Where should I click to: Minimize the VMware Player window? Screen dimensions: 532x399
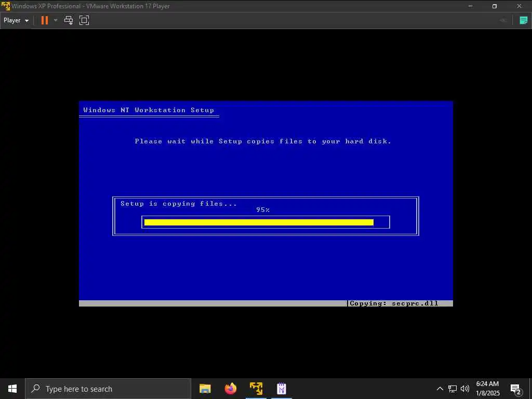click(x=470, y=6)
